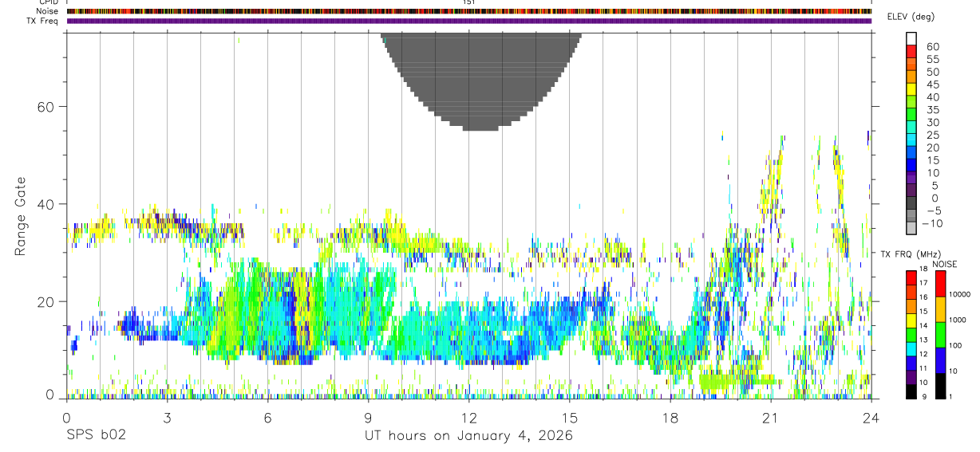980x452 pixels.
Task: Click the x-axis tick label '15'
Action: click(x=569, y=419)
